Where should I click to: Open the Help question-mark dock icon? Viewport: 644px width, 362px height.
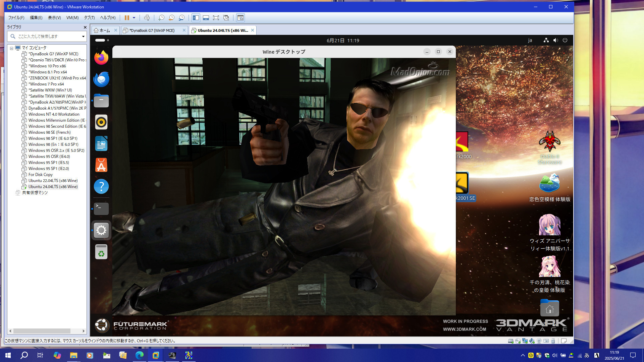click(x=101, y=186)
